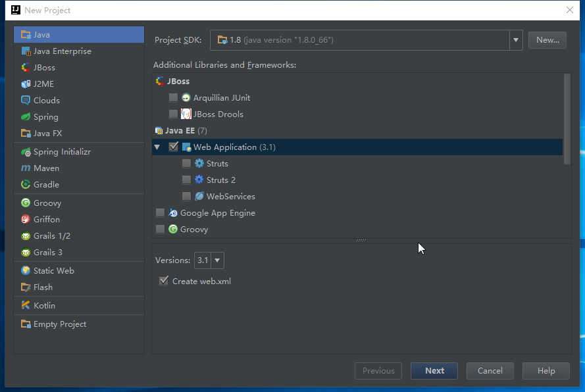Choose Empty Project from the list
Image resolution: width=585 pixels, height=392 pixels.
59,324
